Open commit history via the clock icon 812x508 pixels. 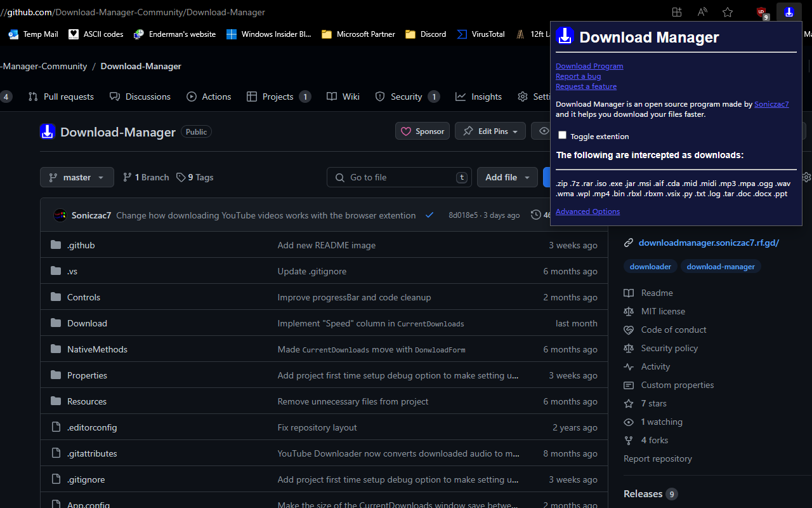click(x=536, y=215)
